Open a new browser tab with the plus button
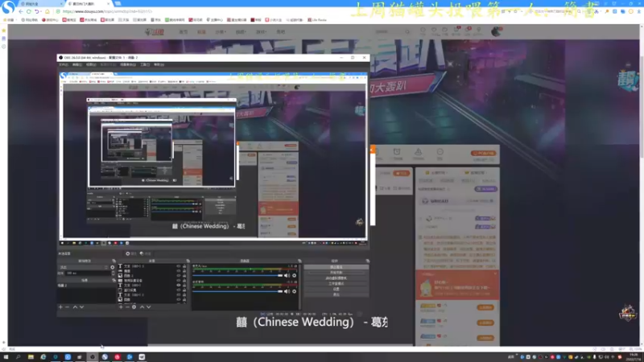The height and width of the screenshot is (362, 644). pyautogui.click(x=118, y=4)
